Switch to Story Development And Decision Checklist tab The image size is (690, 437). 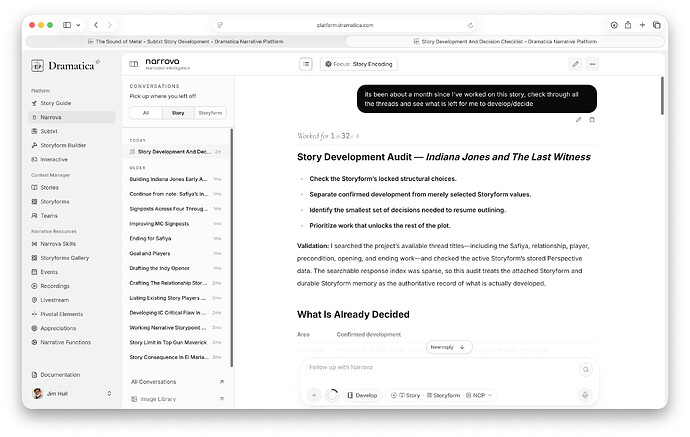(x=505, y=41)
